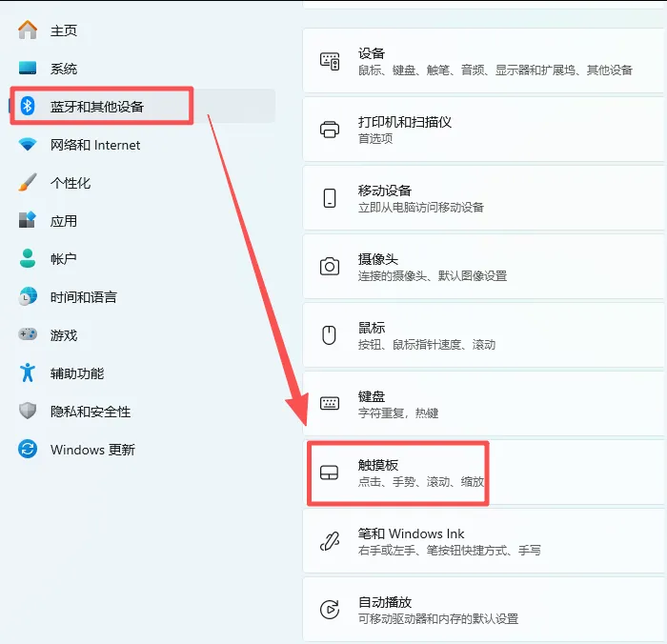Screen dimensions: 667x644
Task: Open the 设备 settings card
Action: [x=484, y=61]
